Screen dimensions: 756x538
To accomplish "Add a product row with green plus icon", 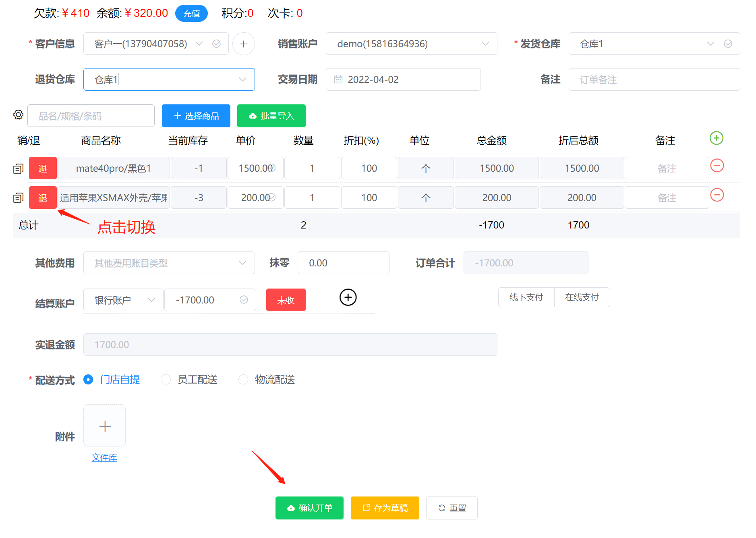I will 716,138.
